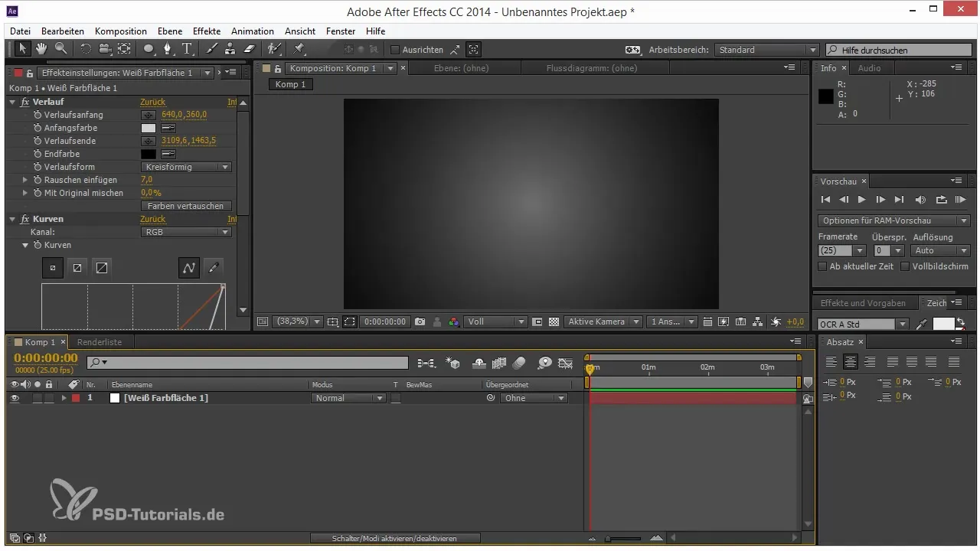This screenshot has height=551, width=980.
Task: Click Schalter/Modi aktivieren/deaktivieren button
Action: coord(394,539)
